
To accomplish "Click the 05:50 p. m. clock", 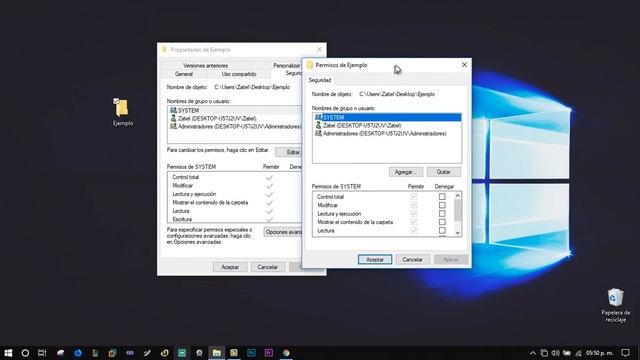I will [x=600, y=353].
